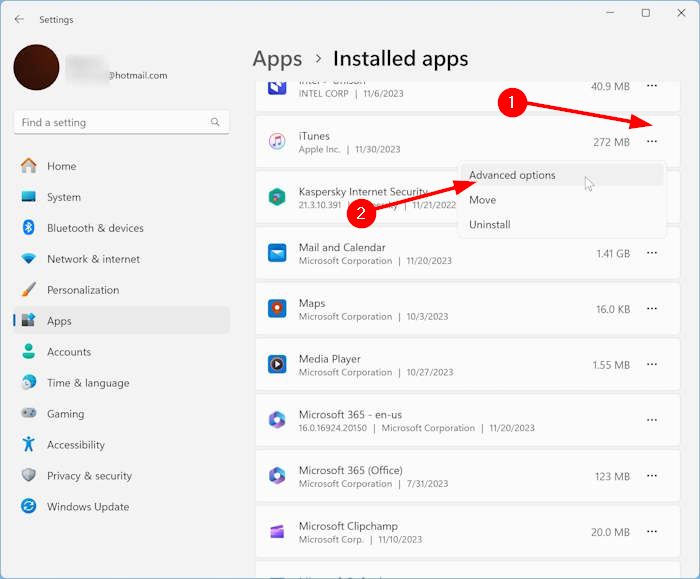The width and height of the screenshot is (700, 579).
Task: Open the Microsoft Clipchamp three-dot menu
Action: coord(652,532)
